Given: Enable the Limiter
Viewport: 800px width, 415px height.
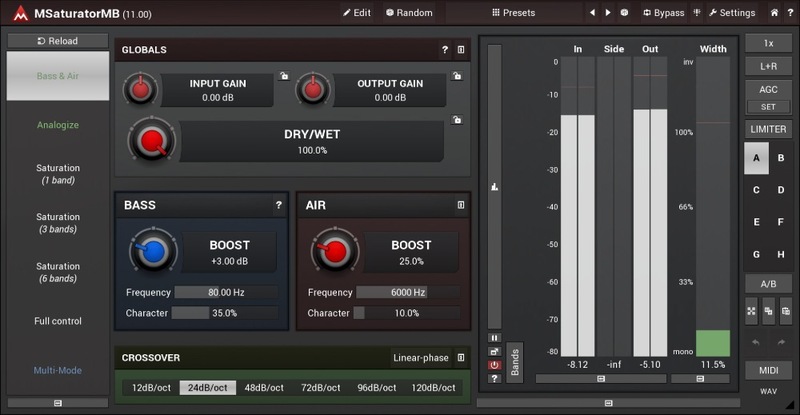Looking at the screenshot, I should [768, 130].
